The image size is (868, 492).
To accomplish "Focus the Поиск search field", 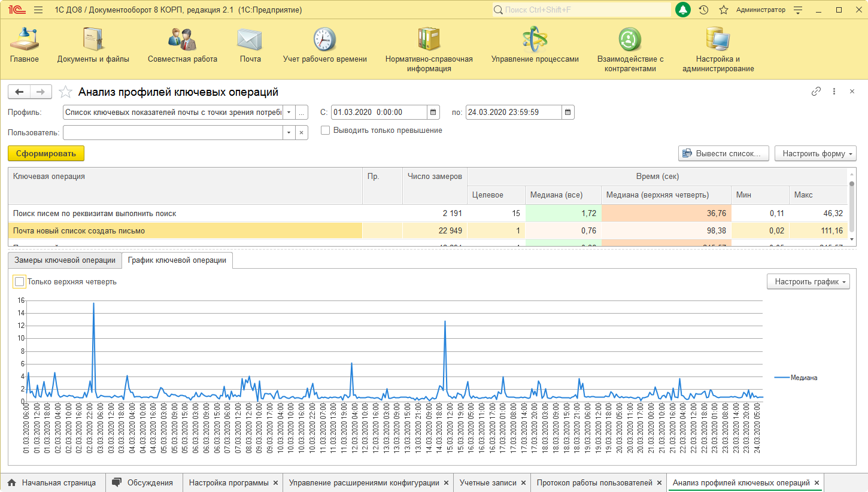I will pyautogui.click(x=581, y=10).
